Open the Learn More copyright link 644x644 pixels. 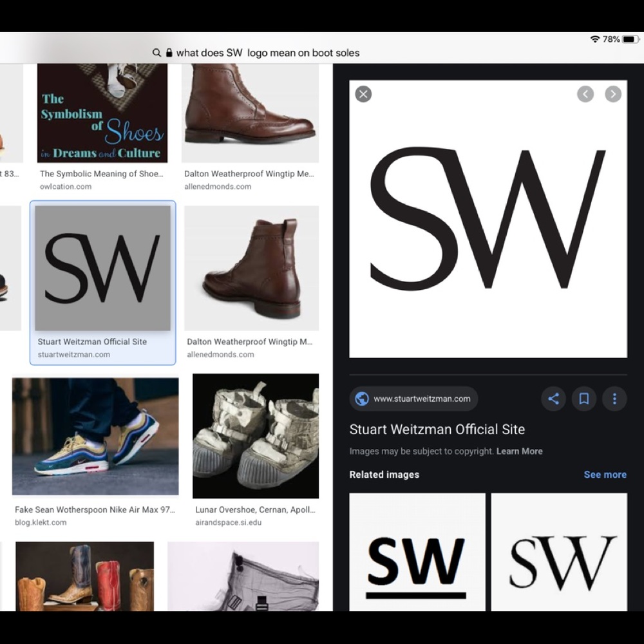(519, 451)
